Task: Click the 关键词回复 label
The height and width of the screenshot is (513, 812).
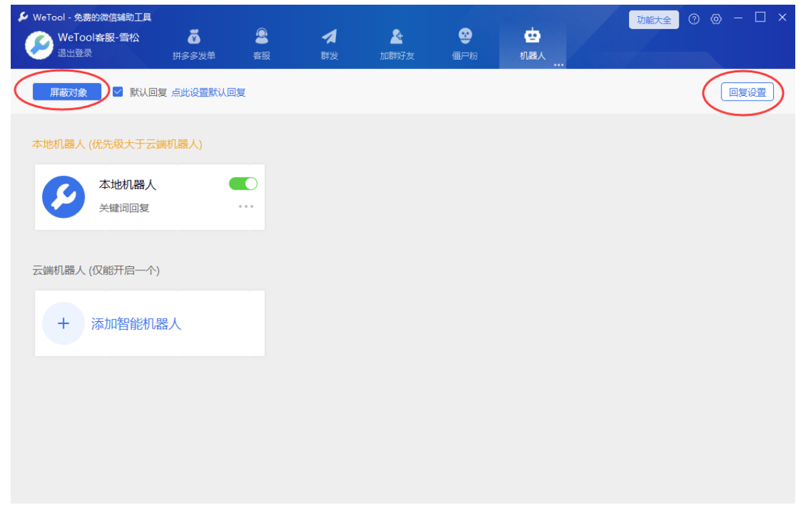Action: pyautogui.click(x=124, y=208)
